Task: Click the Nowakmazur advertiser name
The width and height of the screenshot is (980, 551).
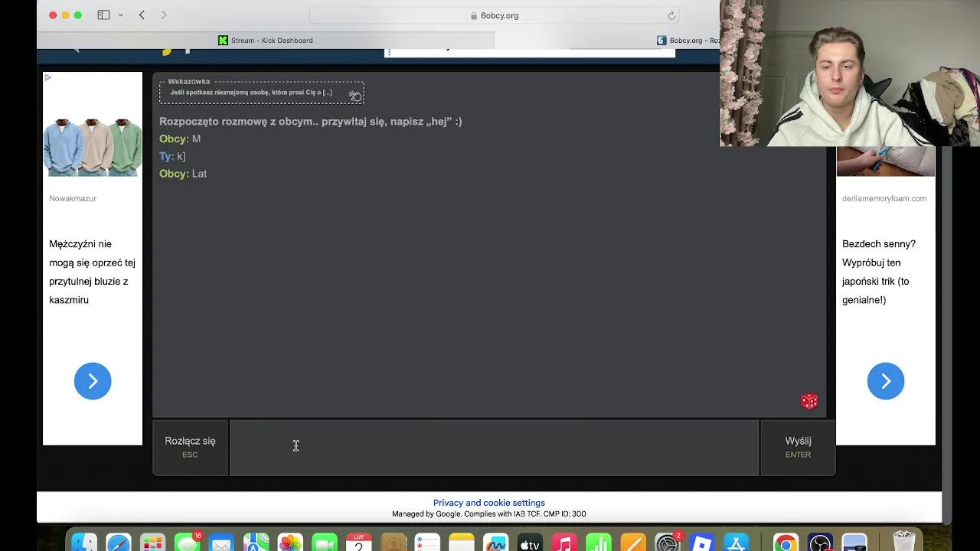Action: coord(73,198)
